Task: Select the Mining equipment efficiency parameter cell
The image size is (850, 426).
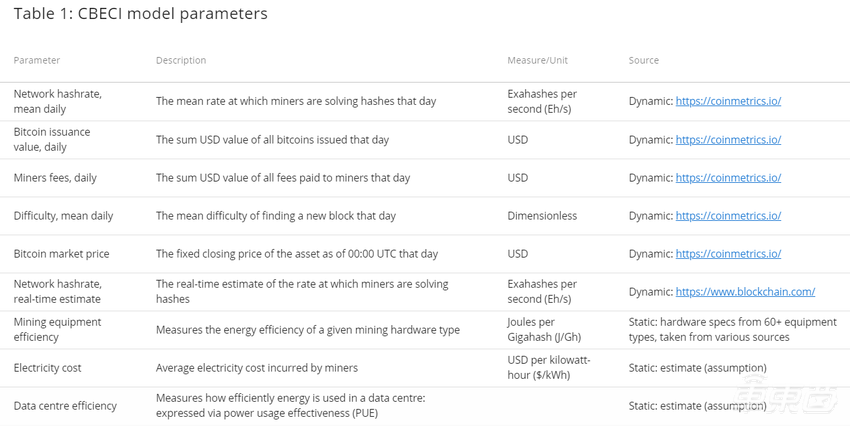Action: pos(57,329)
